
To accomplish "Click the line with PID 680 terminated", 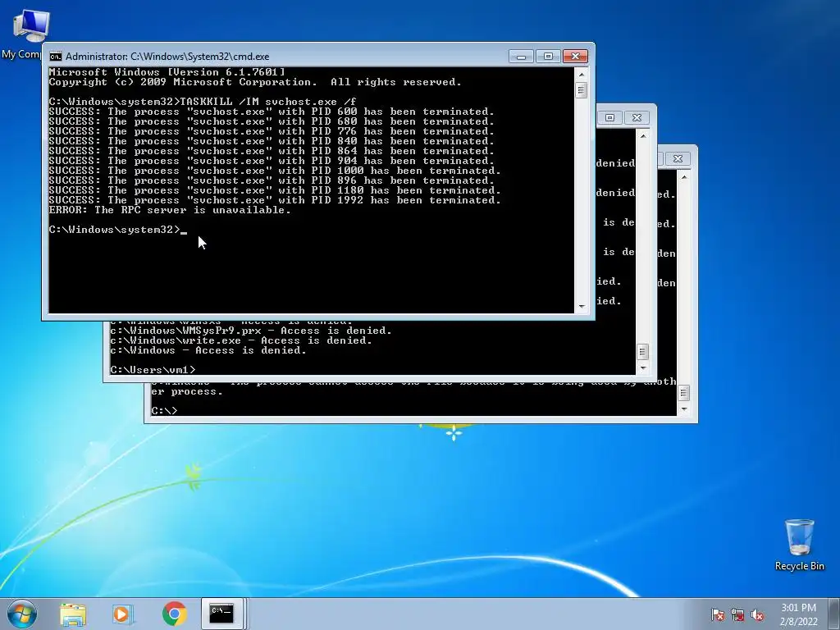I will (272, 121).
